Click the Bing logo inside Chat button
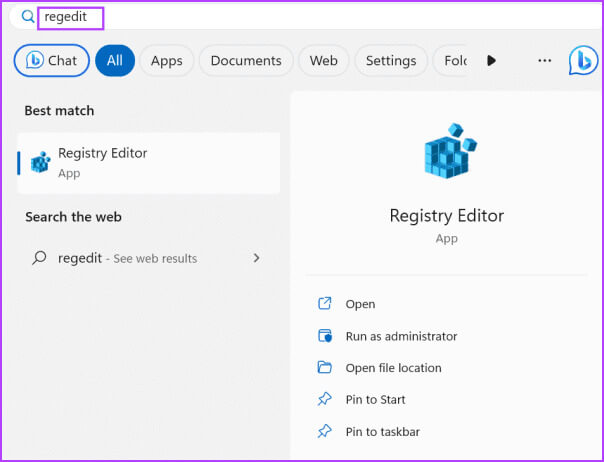Image resolution: width=604 pixels, height=462 pixels. [x=34, y=60]
